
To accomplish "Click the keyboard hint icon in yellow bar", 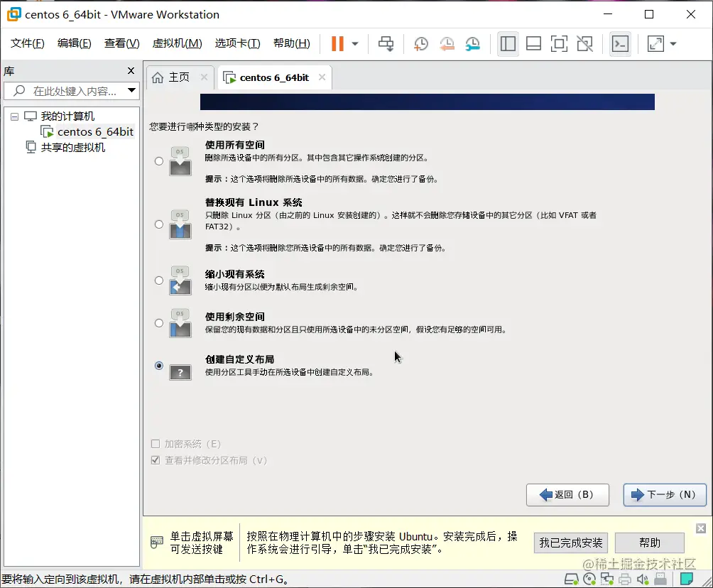I will (x=157, y=542).
